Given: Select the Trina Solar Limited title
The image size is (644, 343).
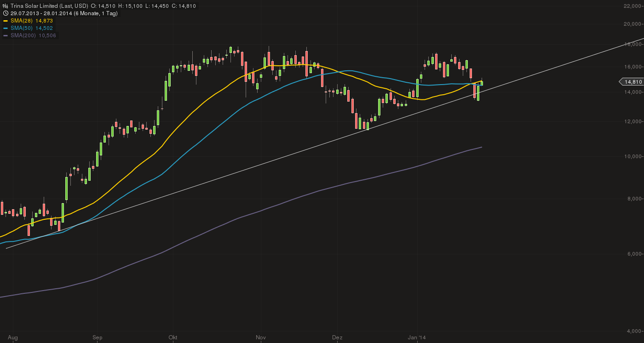Looking at the screenshot, I should point(34,6).
